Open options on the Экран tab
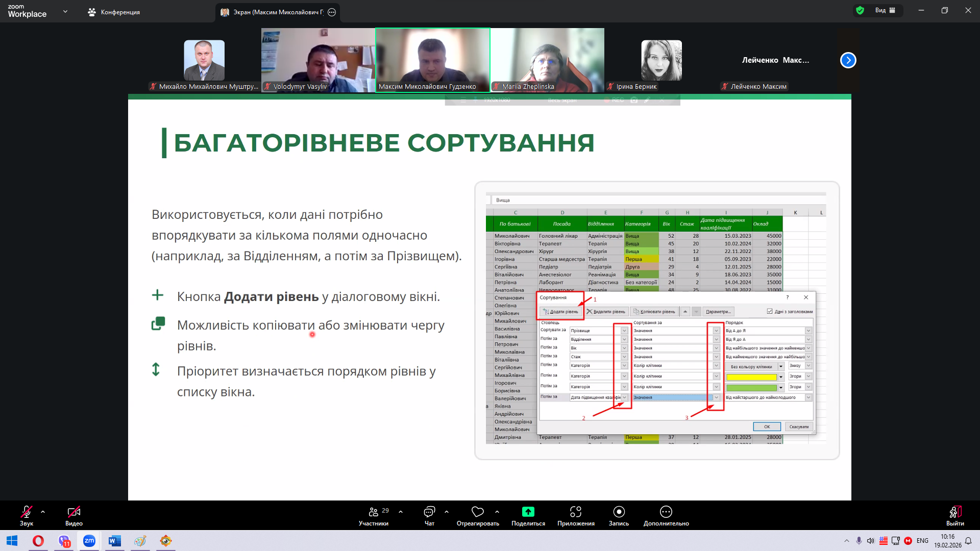The image size is (980, 551). [332, 12]
